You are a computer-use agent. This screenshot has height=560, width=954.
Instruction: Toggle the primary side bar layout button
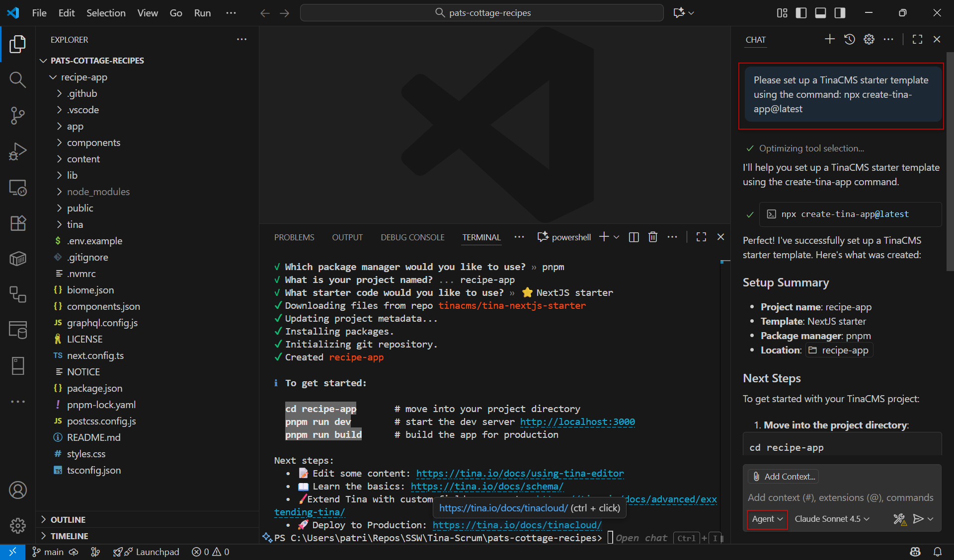[x=801, y=13]
